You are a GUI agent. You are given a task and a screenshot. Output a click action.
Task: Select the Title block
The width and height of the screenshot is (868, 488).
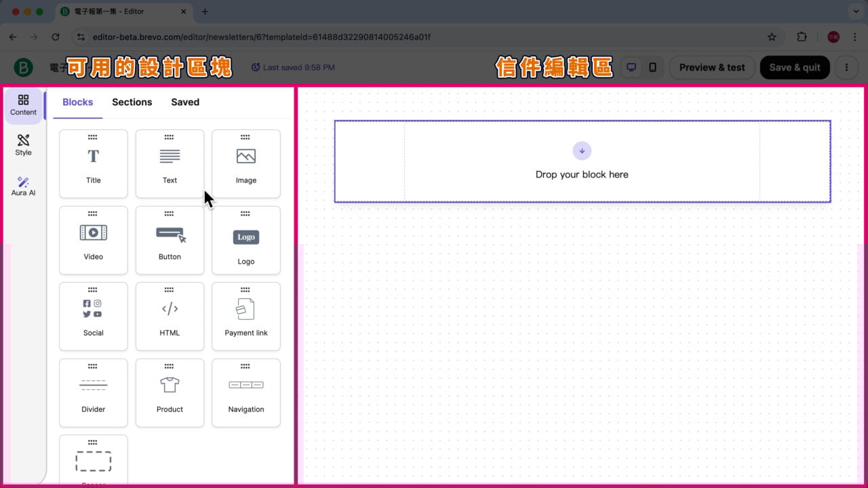[x=94, y=164]
